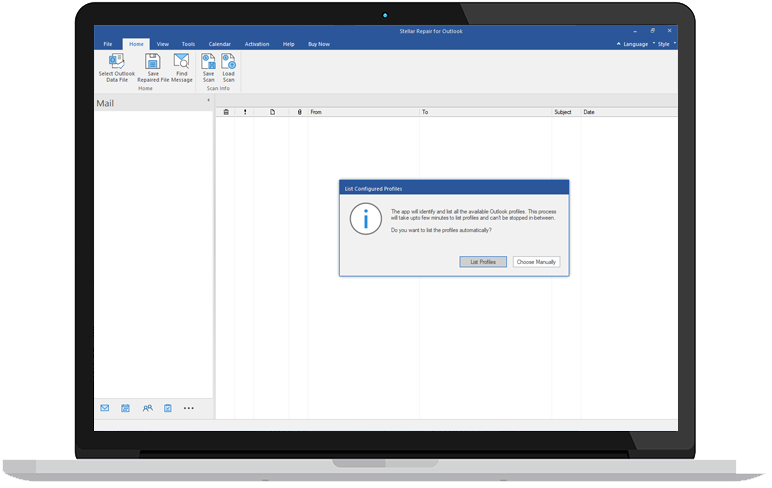Close the Stellar Repair for Outlook window
The image size is (772, 488).
670,31
